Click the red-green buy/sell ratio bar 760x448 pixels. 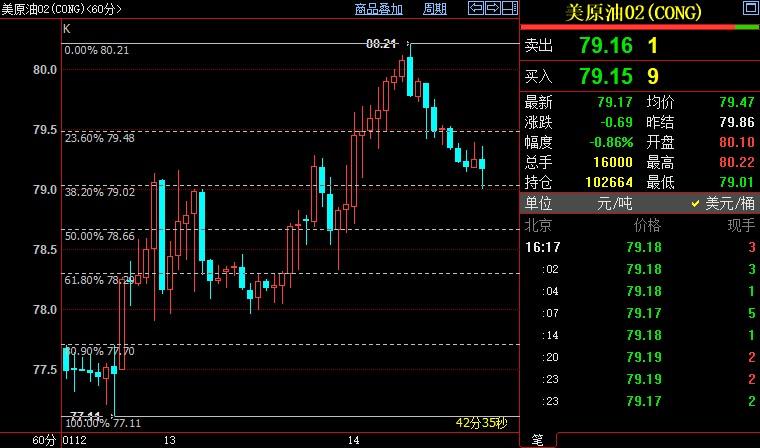(640, 28)
